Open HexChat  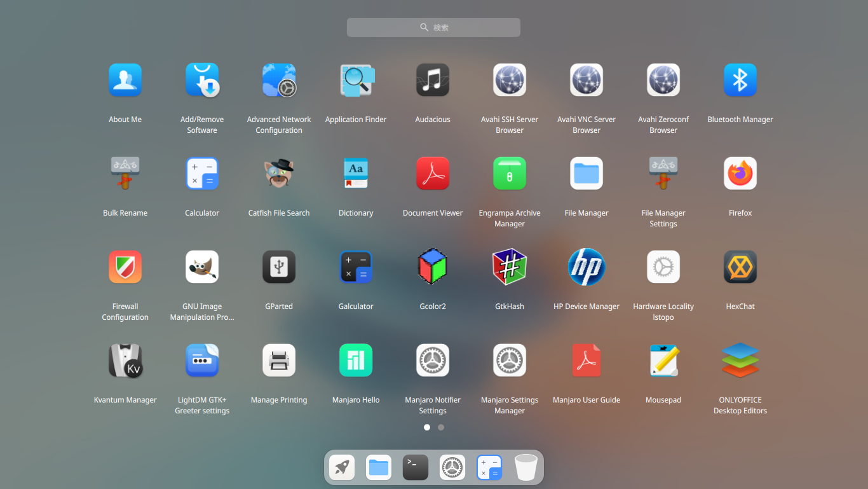pos(740,267)
